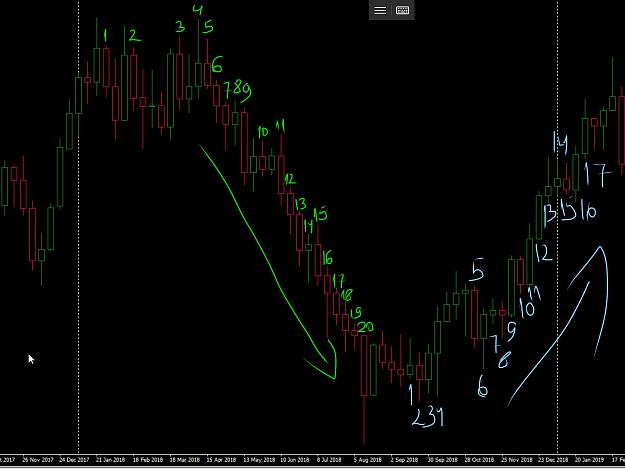Select the 18 Mar 2018 date label
Image resolution: width=625 pixels, height=469 pixels.
pyautogui.click(x=185, y=460)
